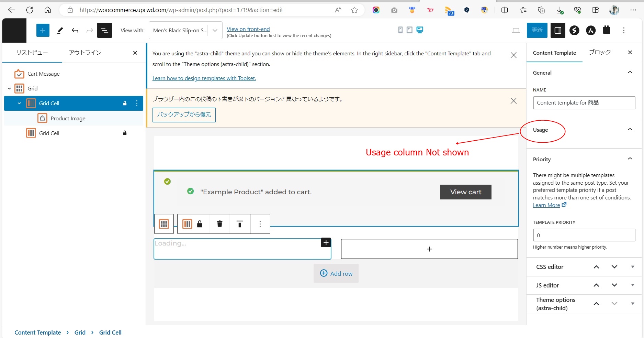Change vertical alignment in block toolbar
Screen dimensions: 644x338
click(x=240, y=224)
